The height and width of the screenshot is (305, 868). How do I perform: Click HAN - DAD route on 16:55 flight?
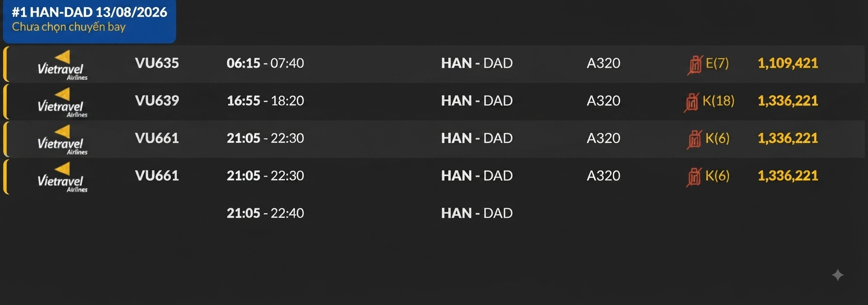tap(477, 101)
